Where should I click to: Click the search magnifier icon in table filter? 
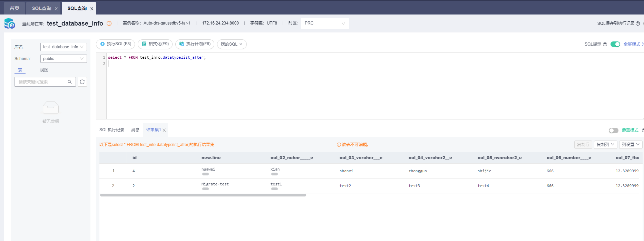tap(70, 82)
